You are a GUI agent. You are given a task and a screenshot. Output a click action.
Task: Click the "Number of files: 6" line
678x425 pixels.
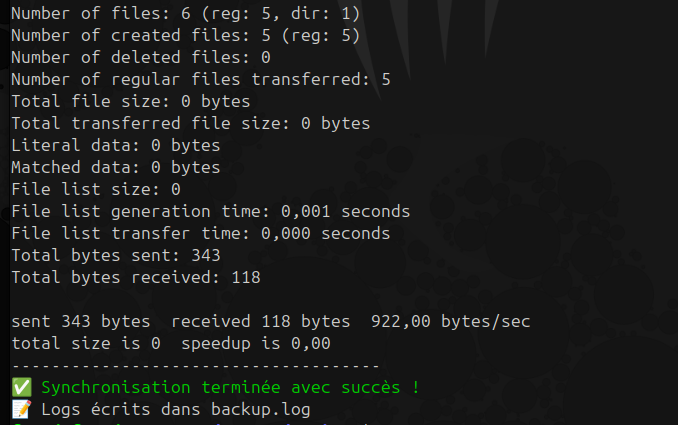[x=185, y=13]
